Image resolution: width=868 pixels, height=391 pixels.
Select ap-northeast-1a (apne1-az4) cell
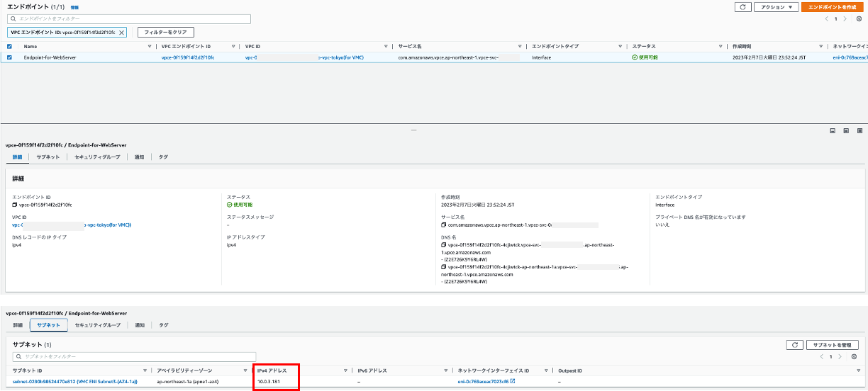point(187,382)
